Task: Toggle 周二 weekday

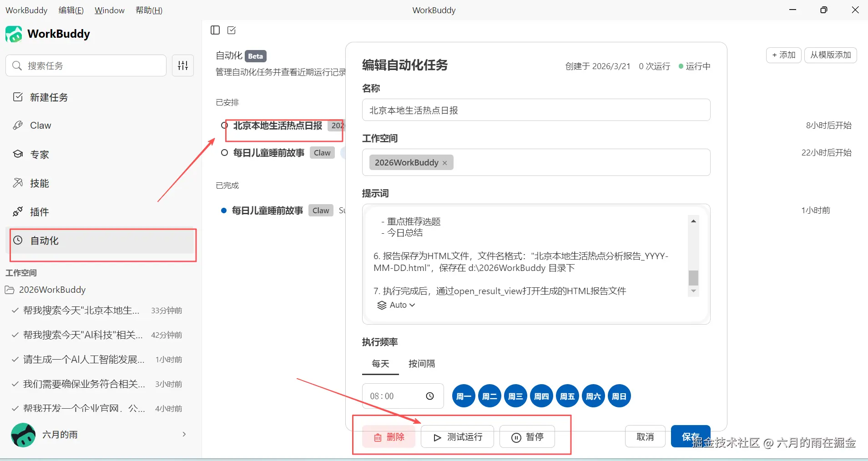Action: point(490,396)
